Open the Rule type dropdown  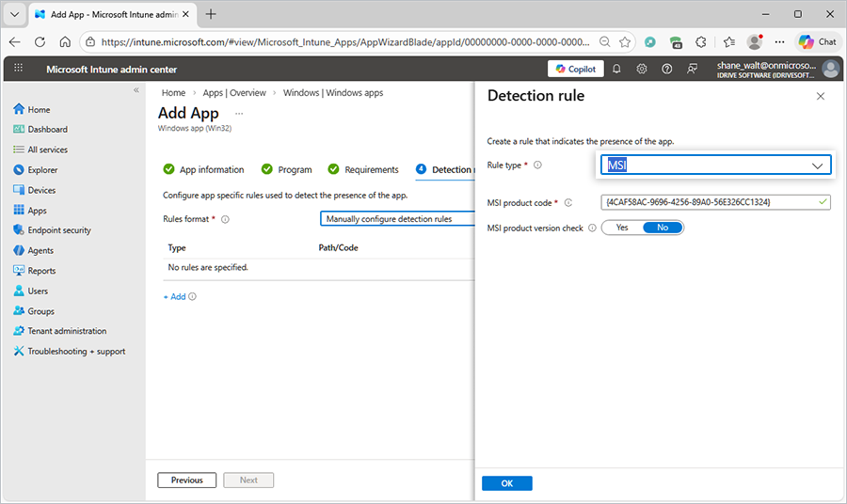[715, 165]
